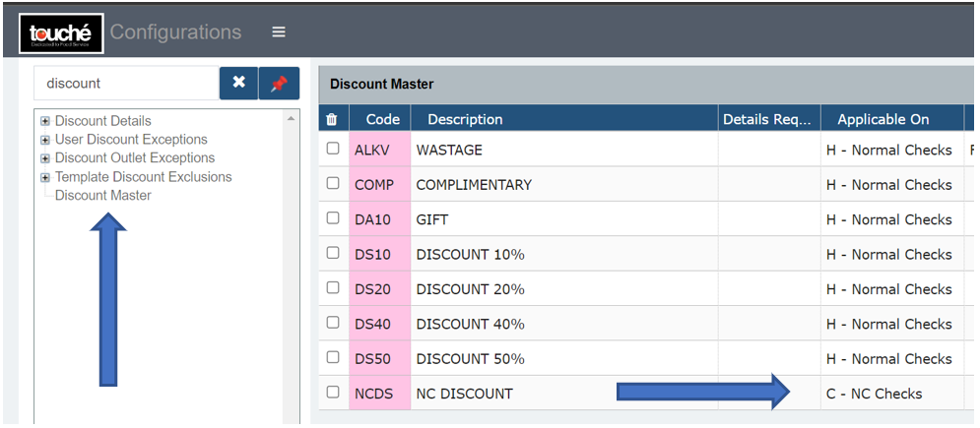
Task: Sort by the Code column header
Action: coord(382,119)
